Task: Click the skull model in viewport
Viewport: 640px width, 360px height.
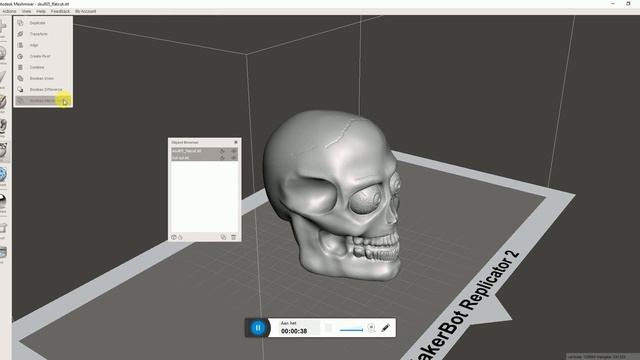Action: pos(333,195)
